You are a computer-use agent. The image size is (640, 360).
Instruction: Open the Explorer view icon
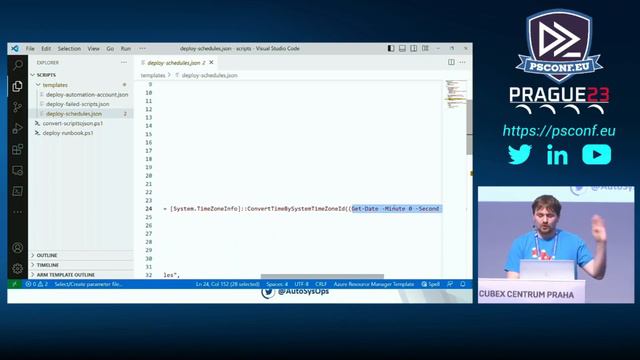(x=18, y=86)
